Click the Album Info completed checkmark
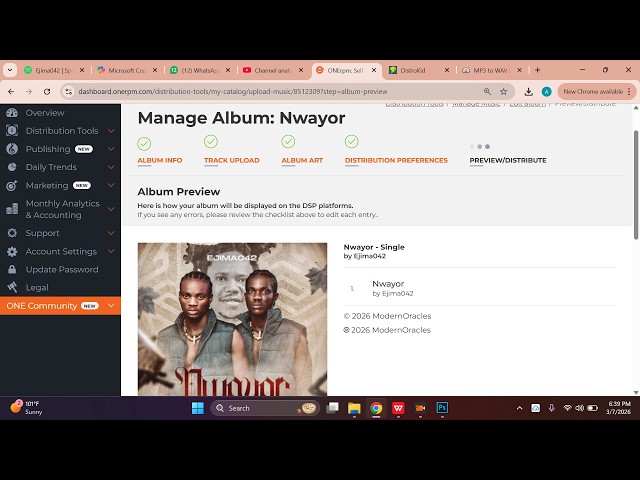The height and width of the screenshot is (480, 640). pos(144,143)
